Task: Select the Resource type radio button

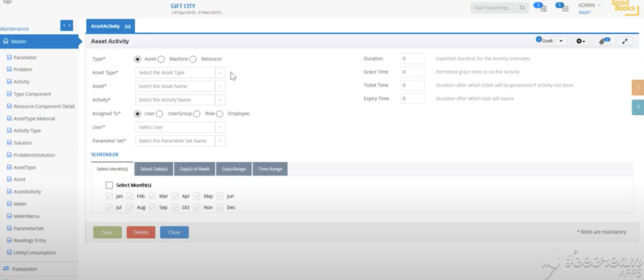Action: (193, 59)
